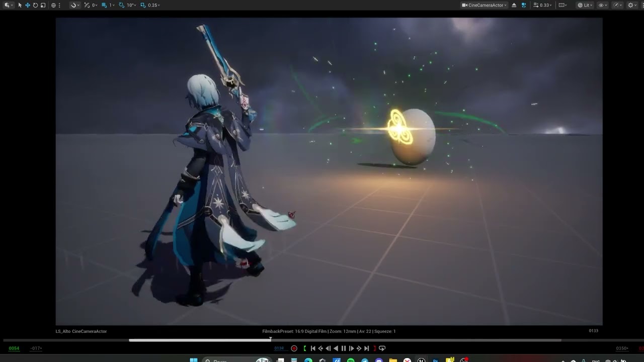The image size is (644, 362).
Task: Set playback start with green bracket
Action: pyautogui.click(x=305, y=348)
